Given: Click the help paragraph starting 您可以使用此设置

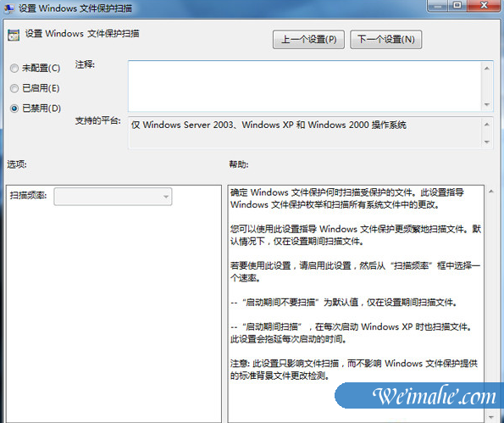Looking at the screenshot, I should (x=356, y=235).
